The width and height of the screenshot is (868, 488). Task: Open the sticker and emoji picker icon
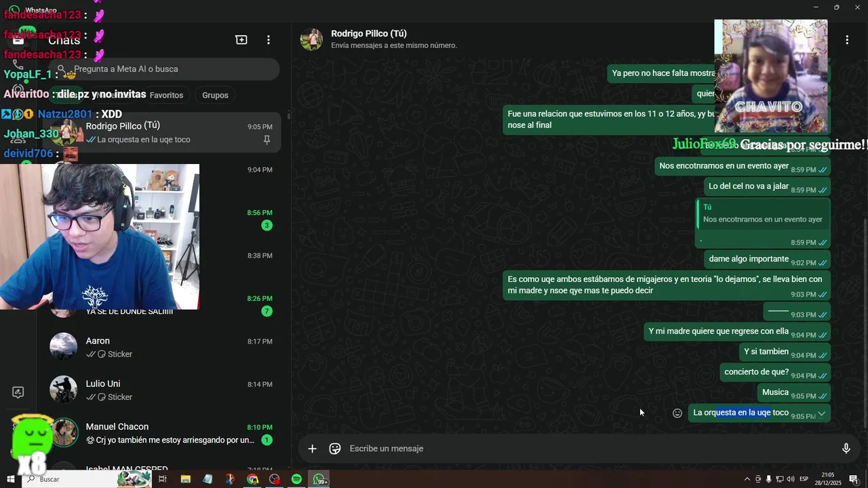coord(334,448)
